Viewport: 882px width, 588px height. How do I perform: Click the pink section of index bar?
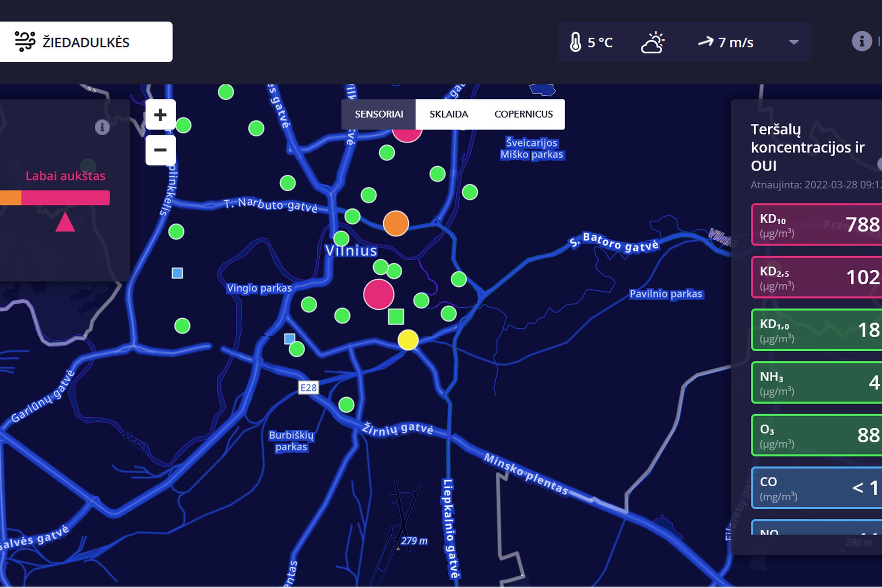point(65,198)
